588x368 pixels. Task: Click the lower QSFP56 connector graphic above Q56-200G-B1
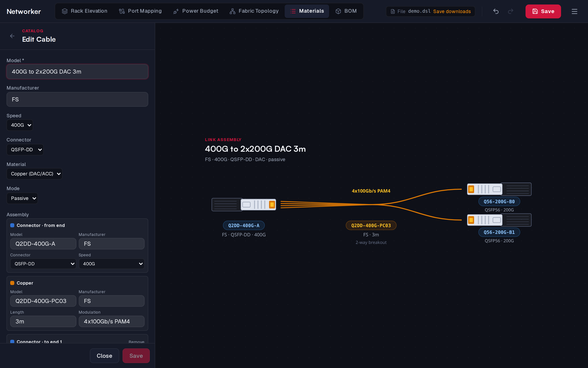(499, 220)
